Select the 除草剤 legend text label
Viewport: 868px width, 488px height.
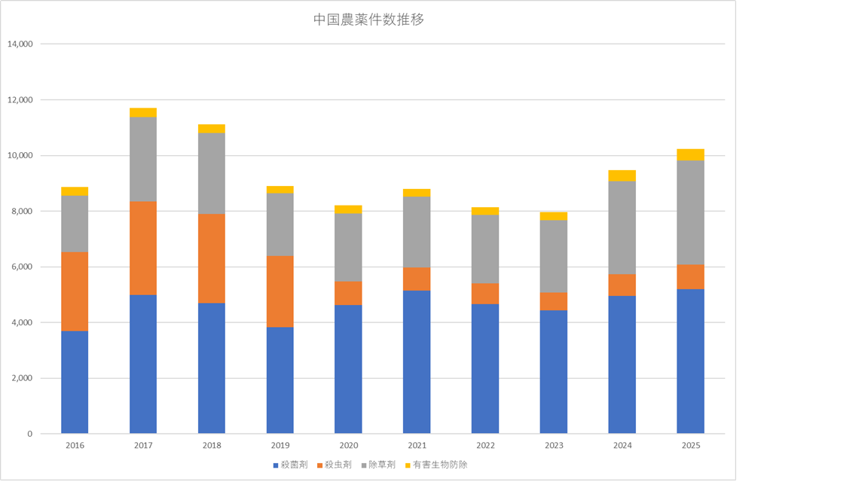[x=382, y=465]
